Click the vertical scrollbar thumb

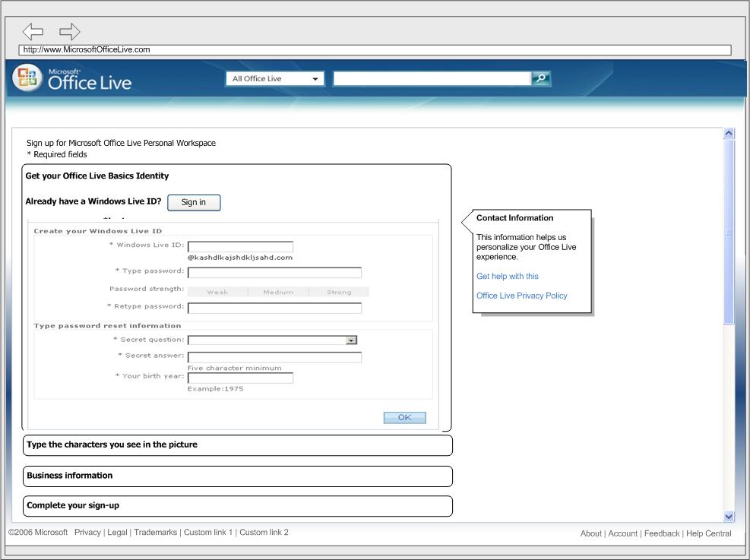[x=729, y=232]
